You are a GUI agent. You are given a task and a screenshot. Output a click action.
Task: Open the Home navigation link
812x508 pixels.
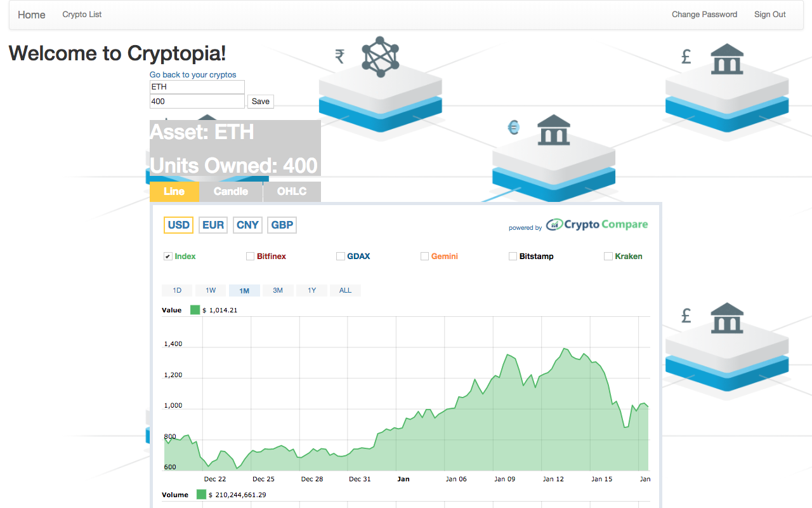(x=32, y=15)
